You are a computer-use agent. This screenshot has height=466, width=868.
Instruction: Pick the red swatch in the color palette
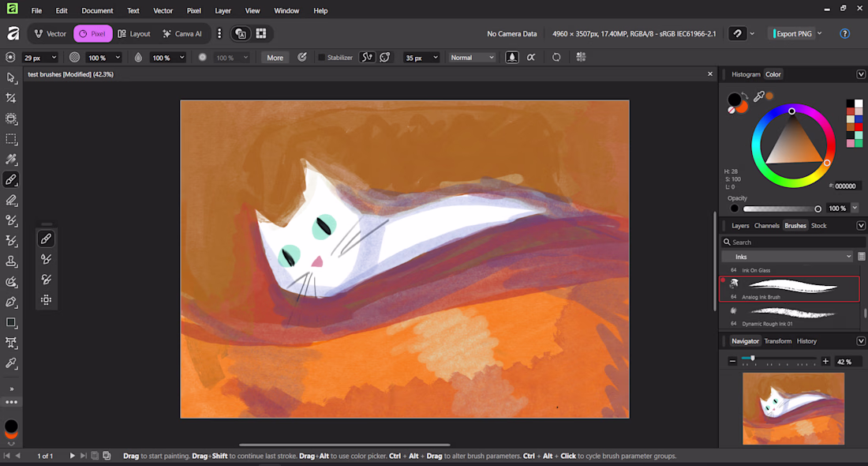(859, 126)
